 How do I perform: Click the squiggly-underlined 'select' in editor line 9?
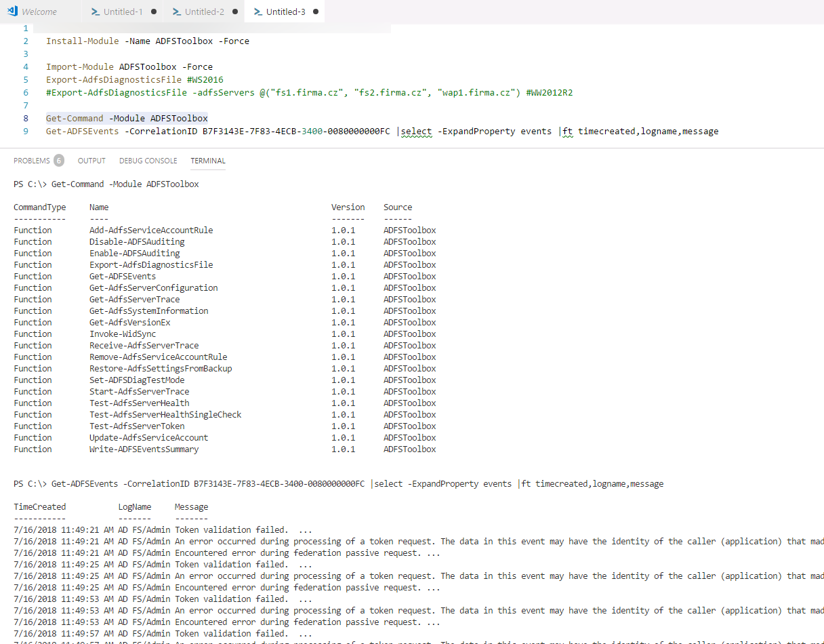(x=417, y=132)
